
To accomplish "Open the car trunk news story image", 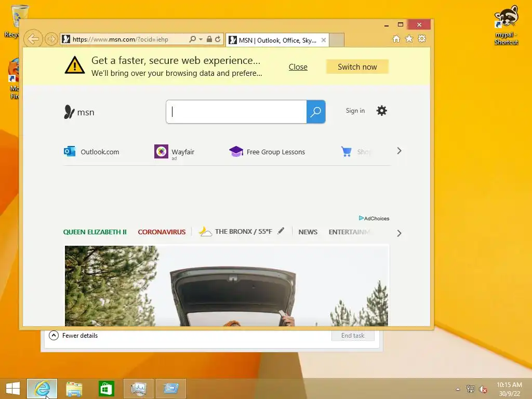I will [227, 286].
